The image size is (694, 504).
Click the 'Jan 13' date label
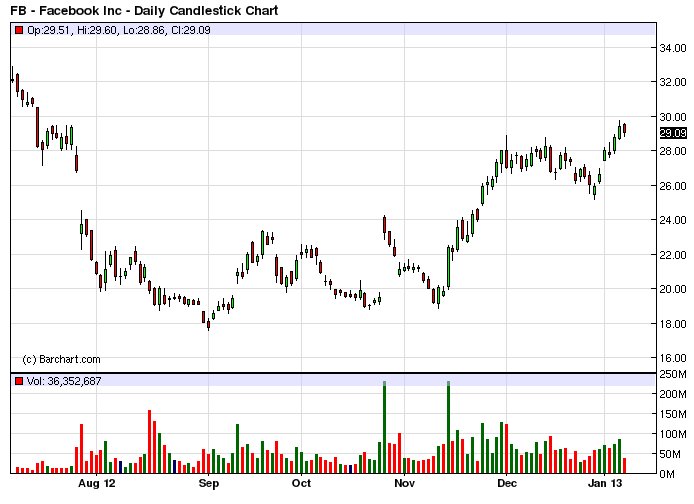pos(605,483)
